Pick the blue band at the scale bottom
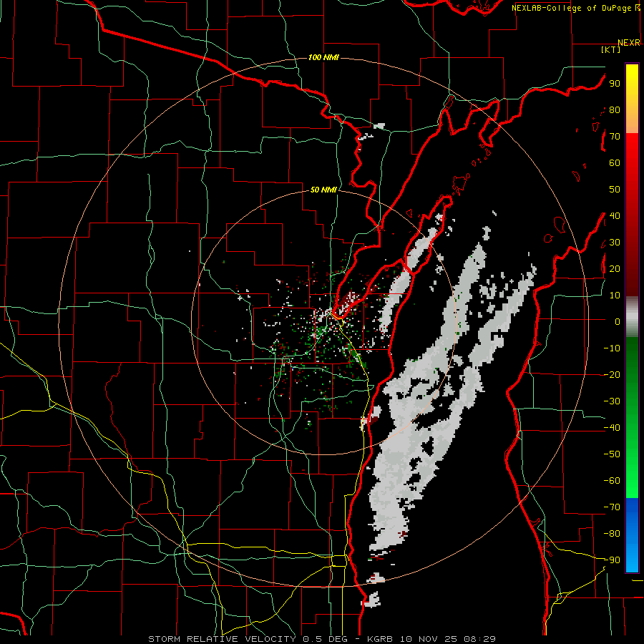This screenshot has width=644, height=644. click(632, 535)
